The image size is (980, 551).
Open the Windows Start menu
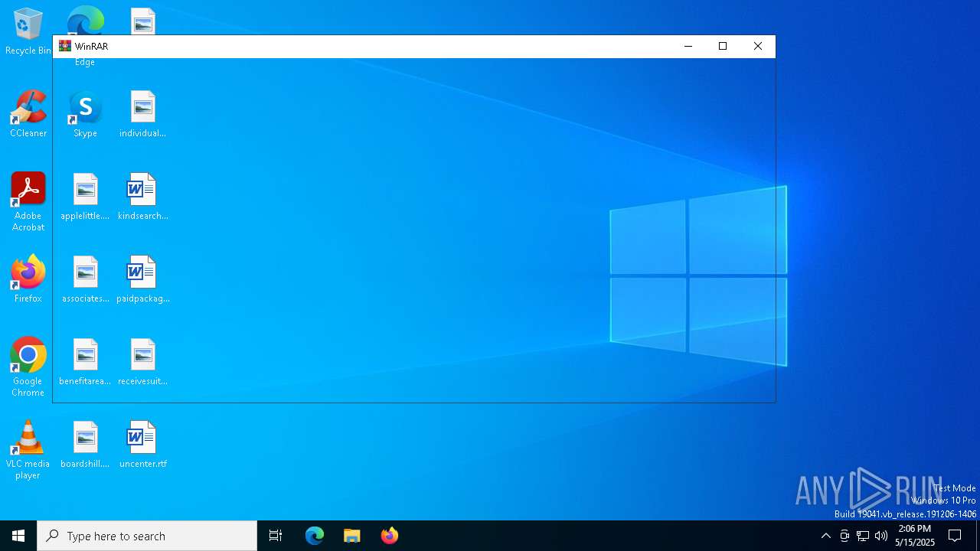click(18, 536)
